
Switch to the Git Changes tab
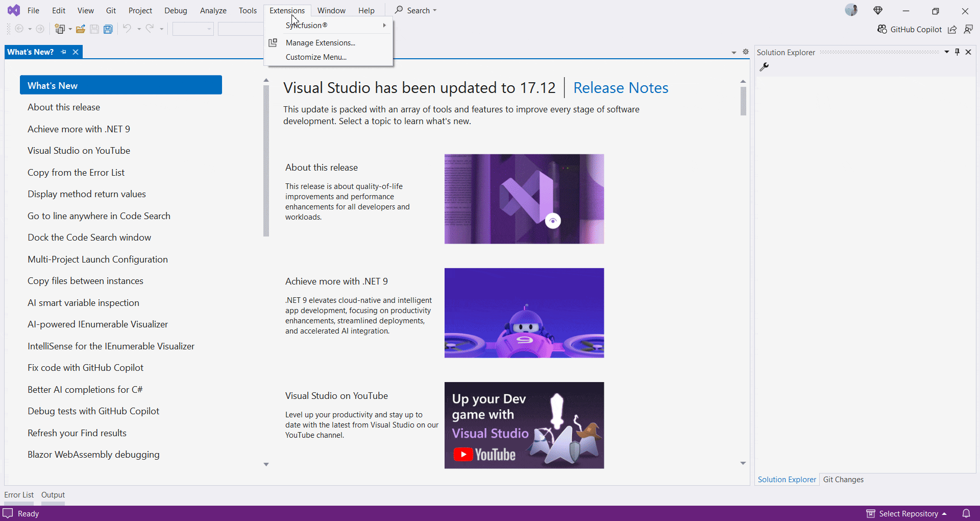(843, 480)
